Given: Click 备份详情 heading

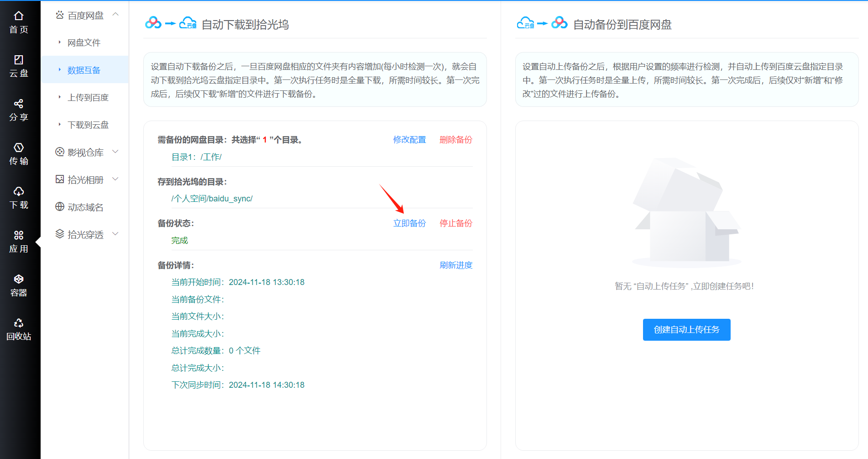Looking at the screenshot, I should (176, 265).
